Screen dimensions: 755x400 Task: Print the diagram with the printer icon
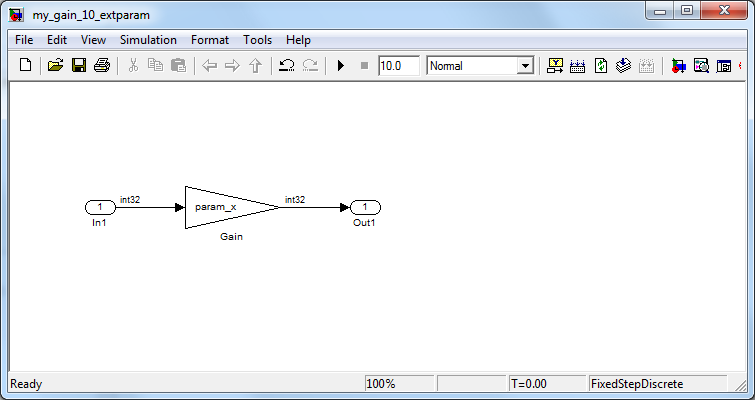pos(101,66)
